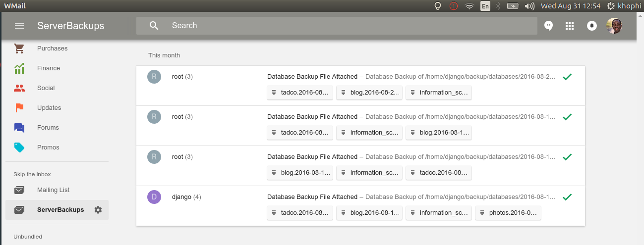Click the Mailing List envelope icon

pos(19,190)
